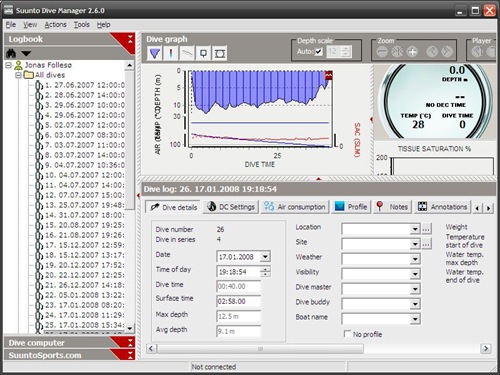500x375 pixels.
Task: Click the Time of day spinner
Action: (265, 272)
